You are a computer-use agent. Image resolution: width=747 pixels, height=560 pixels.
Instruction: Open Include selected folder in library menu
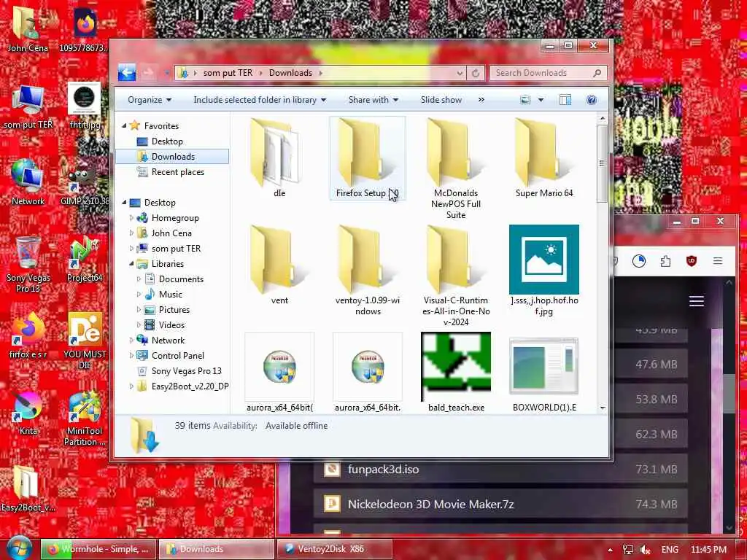pos(260,100)
